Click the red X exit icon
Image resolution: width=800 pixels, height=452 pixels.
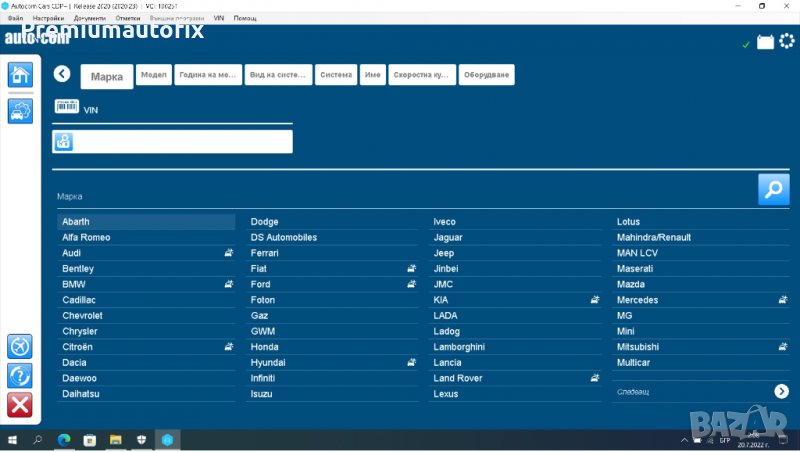click(20, 405)
